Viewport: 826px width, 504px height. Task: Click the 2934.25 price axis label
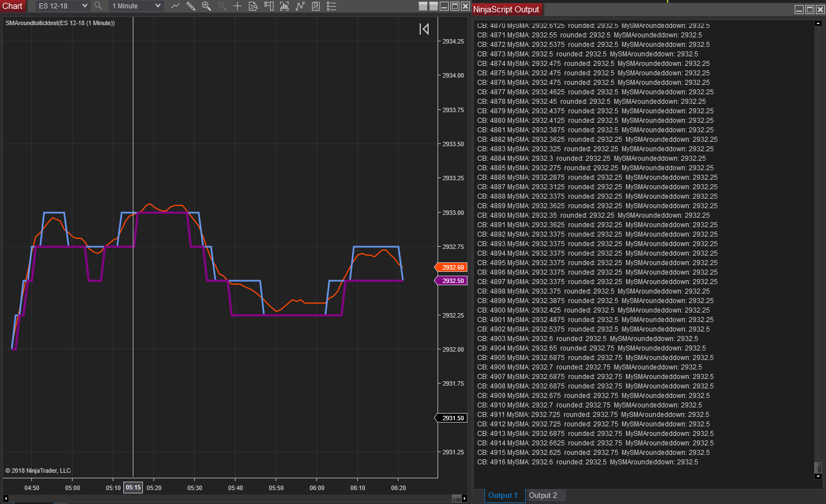tap(453, 41)
